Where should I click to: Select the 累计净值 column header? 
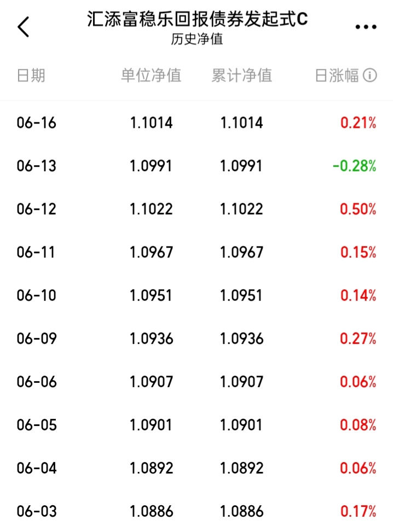(x=241, y=75)
